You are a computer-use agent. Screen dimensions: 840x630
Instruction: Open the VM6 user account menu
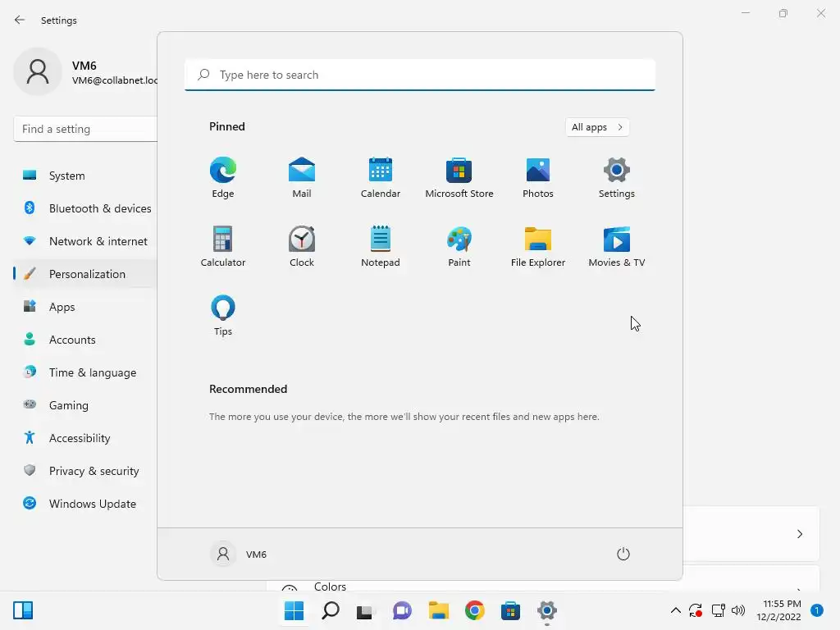point(239,554)
